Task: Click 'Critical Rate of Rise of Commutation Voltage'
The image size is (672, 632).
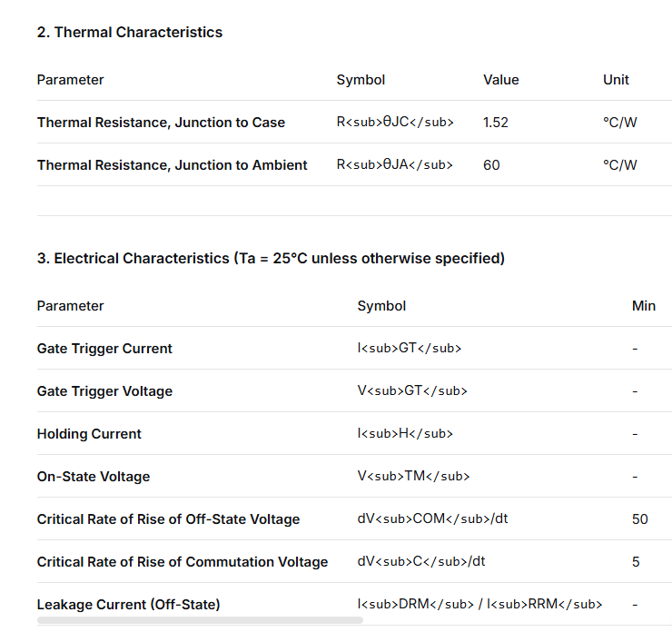Action: click(x=182, y=562)
